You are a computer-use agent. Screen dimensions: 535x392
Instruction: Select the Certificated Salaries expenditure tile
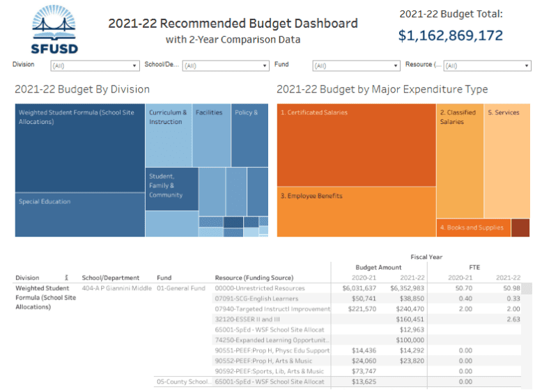(356, 145)
